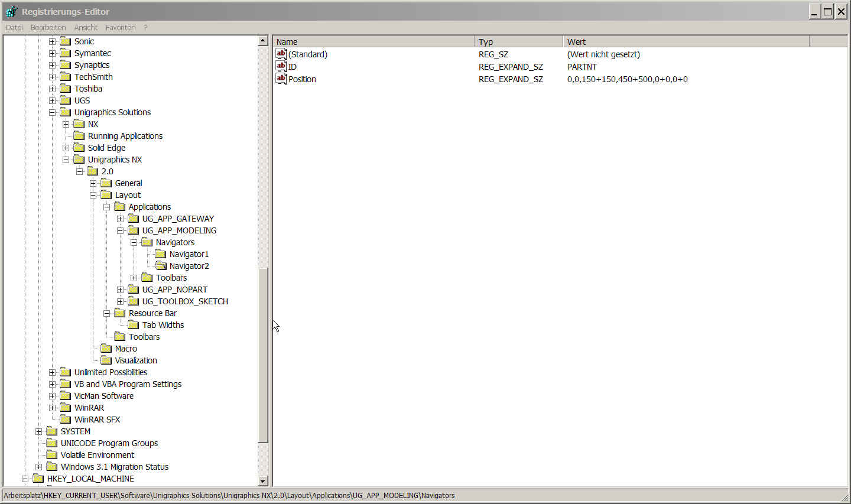Expand the Symantec key
The image size is (851, 504).
(x=52, y=53)
